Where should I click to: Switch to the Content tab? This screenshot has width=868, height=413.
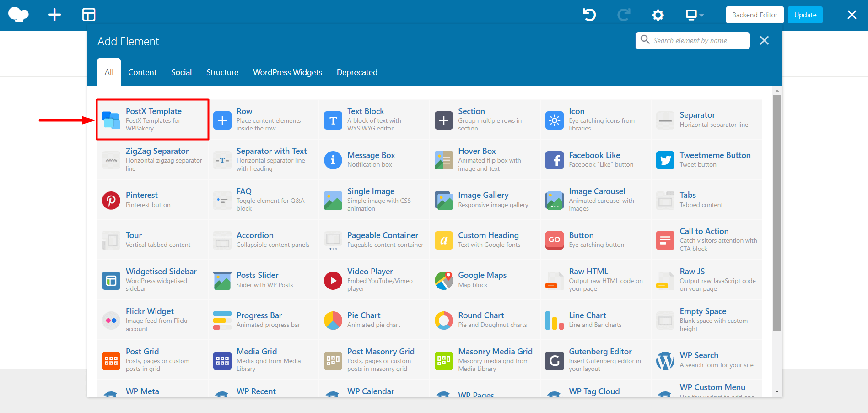click(x=142, y=72)
